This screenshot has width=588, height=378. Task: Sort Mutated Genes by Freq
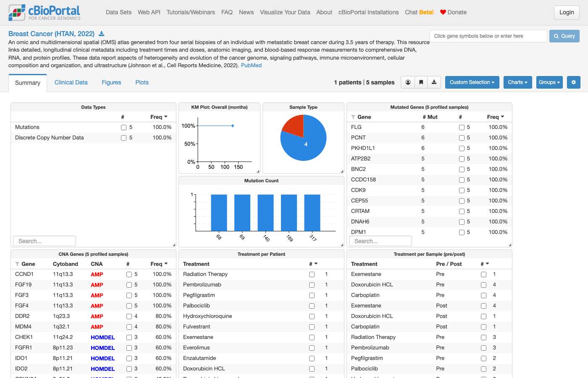(x=496, y=117)
